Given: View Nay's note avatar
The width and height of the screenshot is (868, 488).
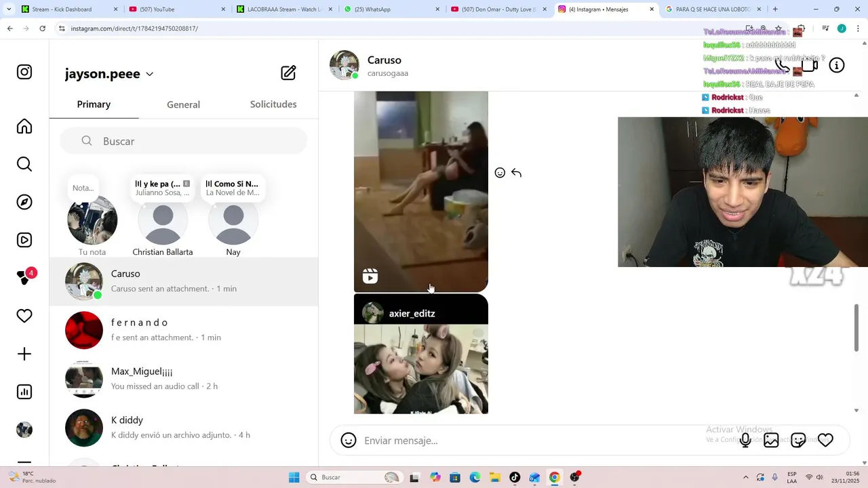Looking at the screenshot, I should 233,220.
